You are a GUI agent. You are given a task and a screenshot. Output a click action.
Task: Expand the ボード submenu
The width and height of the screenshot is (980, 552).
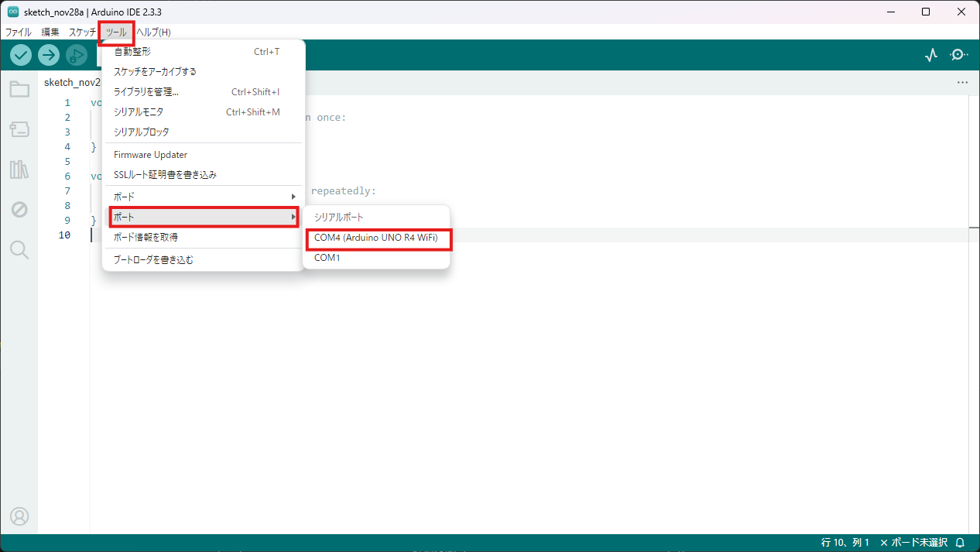click(203, 197)
